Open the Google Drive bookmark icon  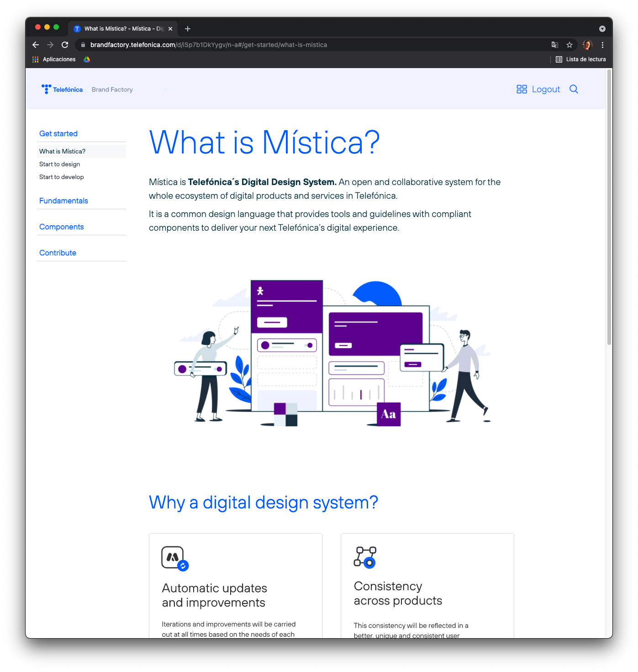87,59
